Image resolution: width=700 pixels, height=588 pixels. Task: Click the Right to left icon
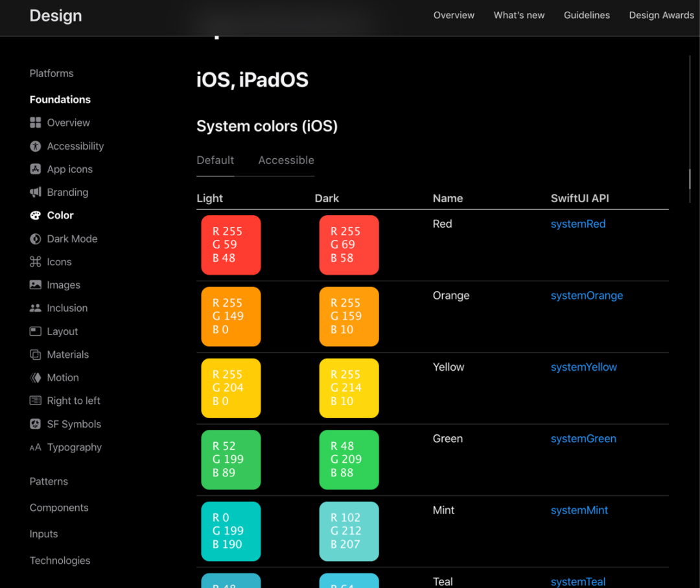(x=35, y=401)
